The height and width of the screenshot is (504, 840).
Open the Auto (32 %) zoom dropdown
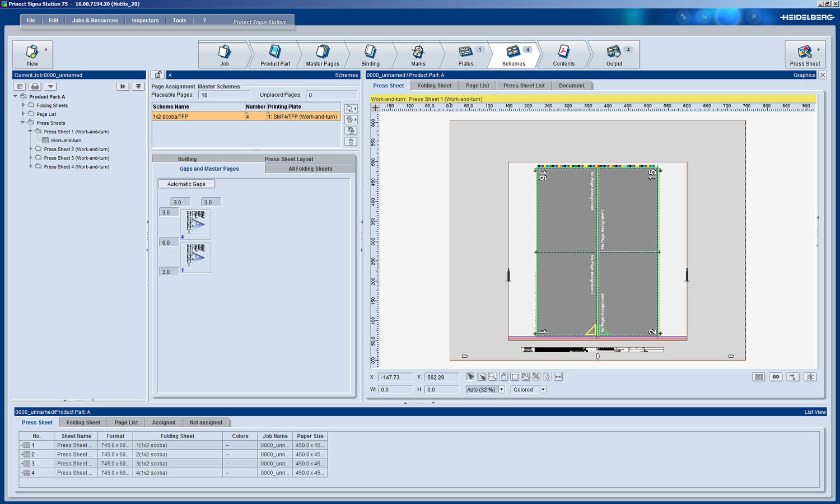[x=501, y=390]
